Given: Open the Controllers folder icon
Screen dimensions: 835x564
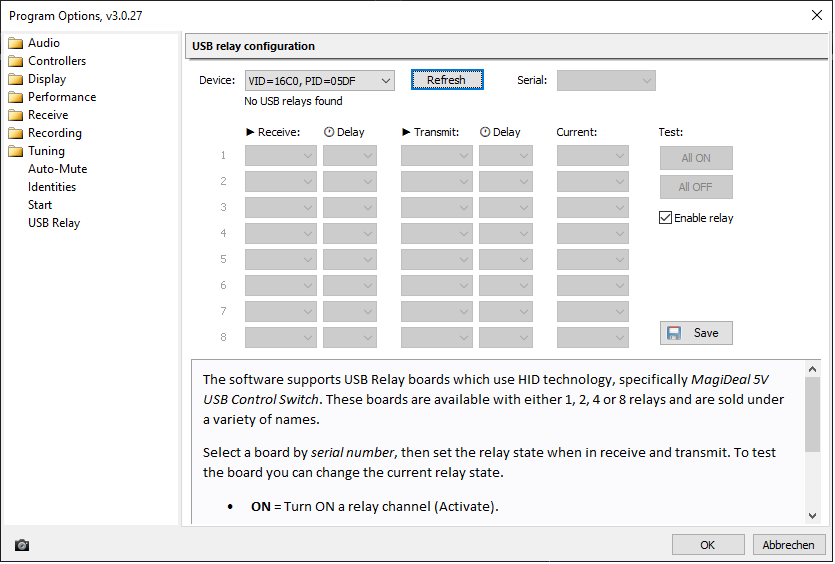Looking at the screenshot, I should (15, 61).
